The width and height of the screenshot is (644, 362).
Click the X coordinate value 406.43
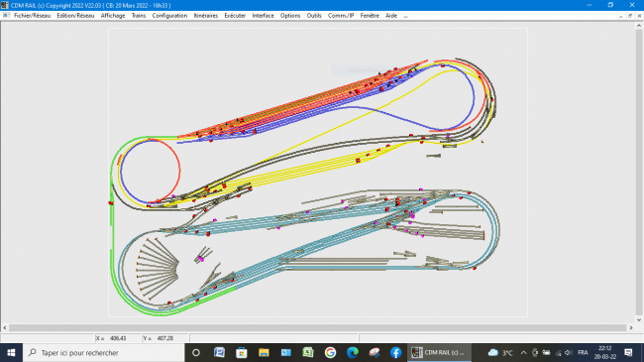[x=118, y=338]
